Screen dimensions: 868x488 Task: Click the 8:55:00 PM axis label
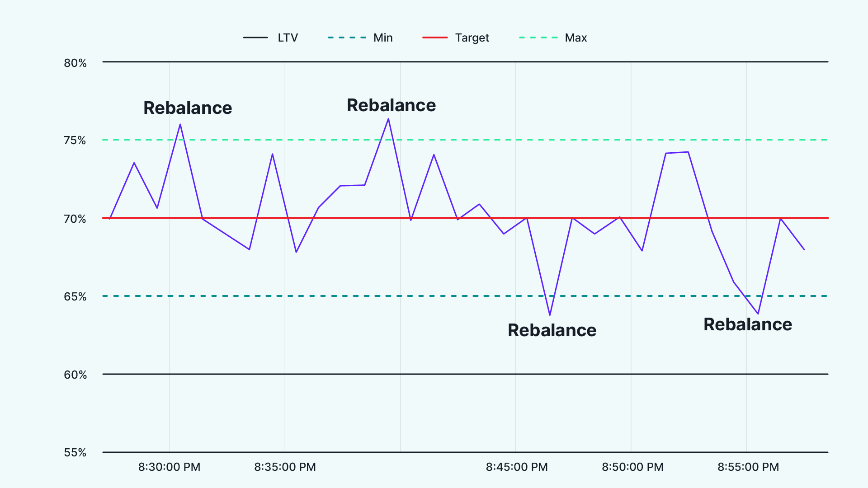pos(748,467)
